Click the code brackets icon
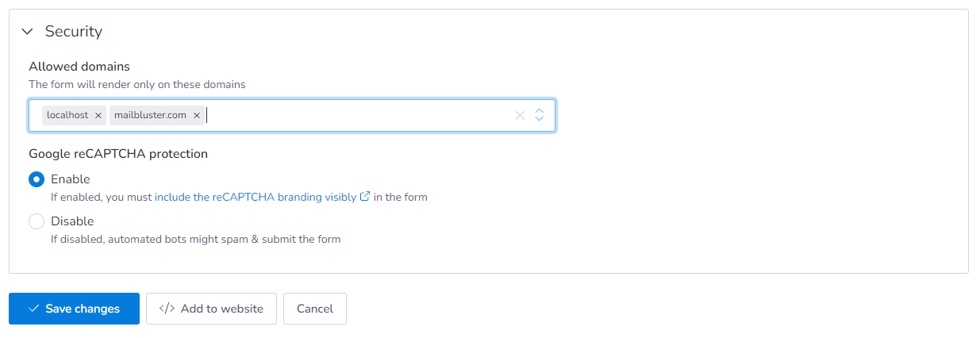The image size is (980, 338). pyautogui.click(x=167, y=309)
